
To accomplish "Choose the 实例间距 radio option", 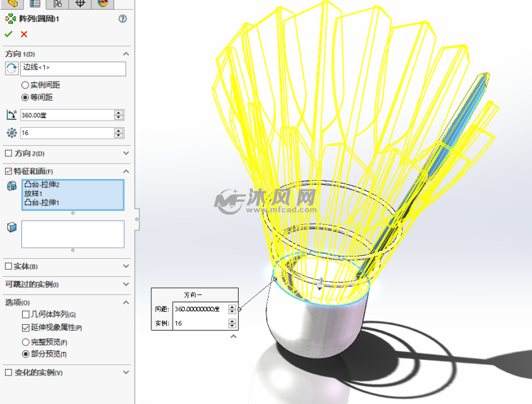I will (x=25, y=85).
